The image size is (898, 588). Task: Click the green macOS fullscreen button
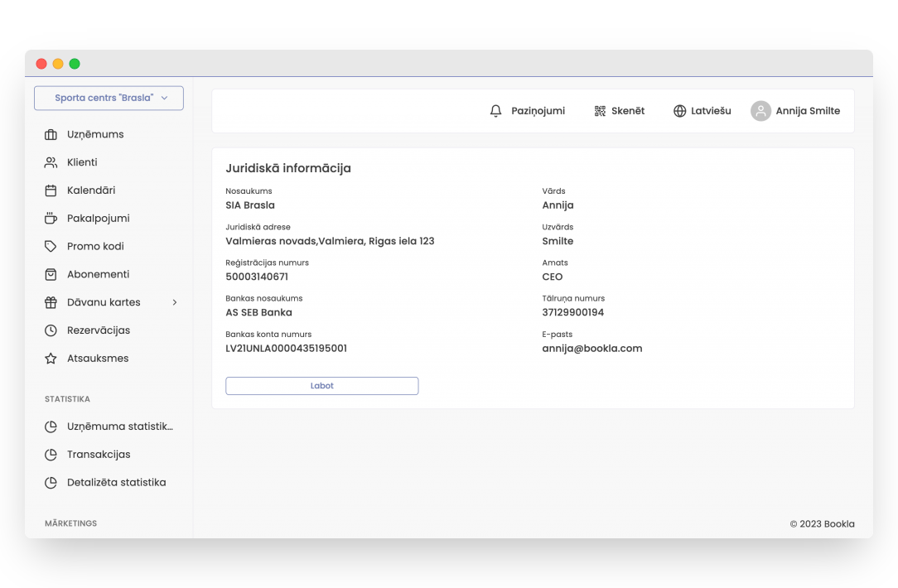point(75,64)
